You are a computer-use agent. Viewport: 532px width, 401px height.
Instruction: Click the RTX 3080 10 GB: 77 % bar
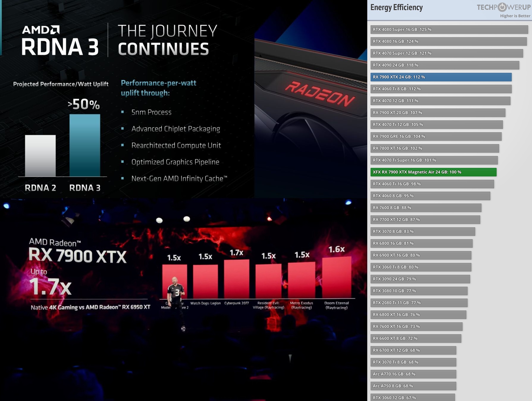click(419, 291)
